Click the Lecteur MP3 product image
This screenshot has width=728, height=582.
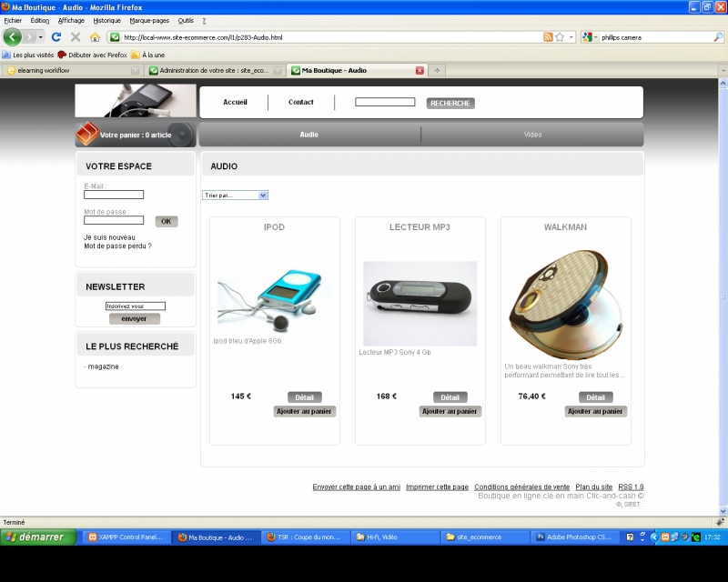420,304
